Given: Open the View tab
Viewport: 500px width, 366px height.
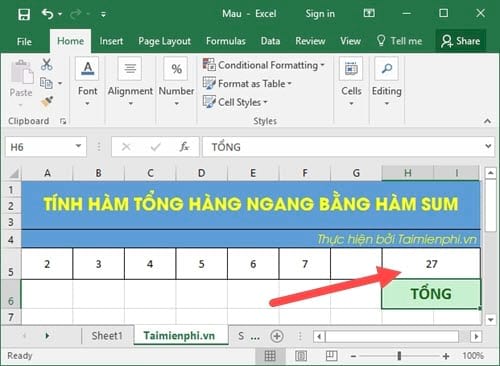Looking at the screenshot, I should click(x=350, y=41).
